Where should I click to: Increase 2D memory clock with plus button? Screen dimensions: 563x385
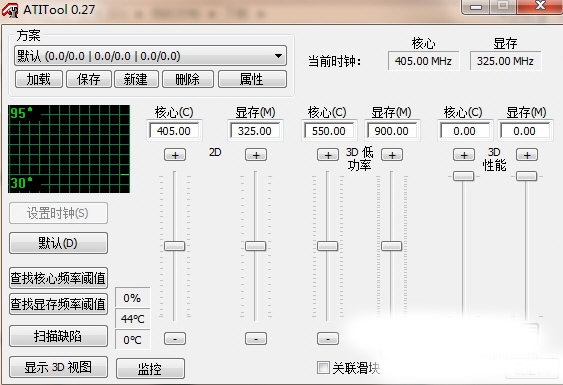[256, 155]
